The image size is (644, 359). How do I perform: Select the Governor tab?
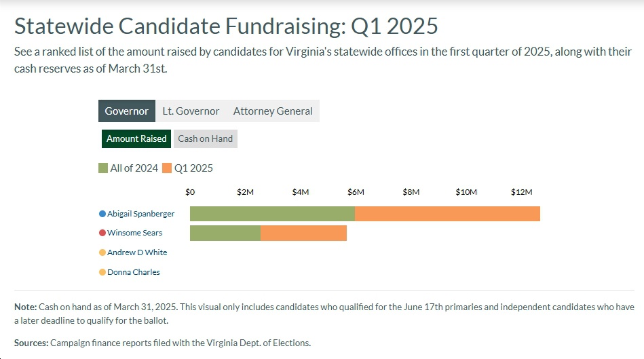pos(127,111)
